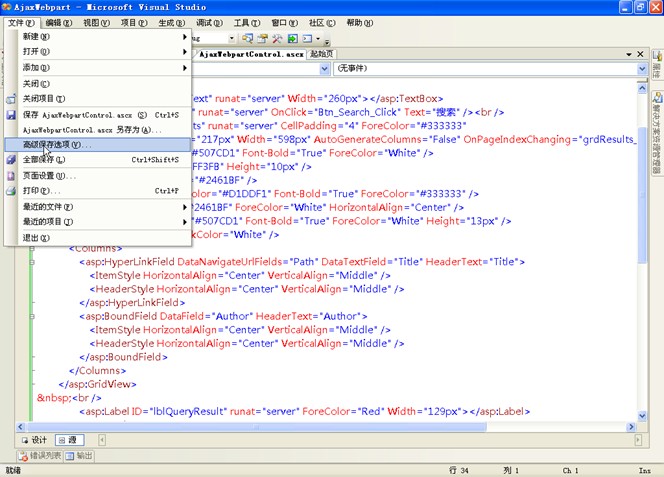Viewport: 664px width, 477px height.
Task: Open the 窗口 menu
Action: (x=285, y=23)
